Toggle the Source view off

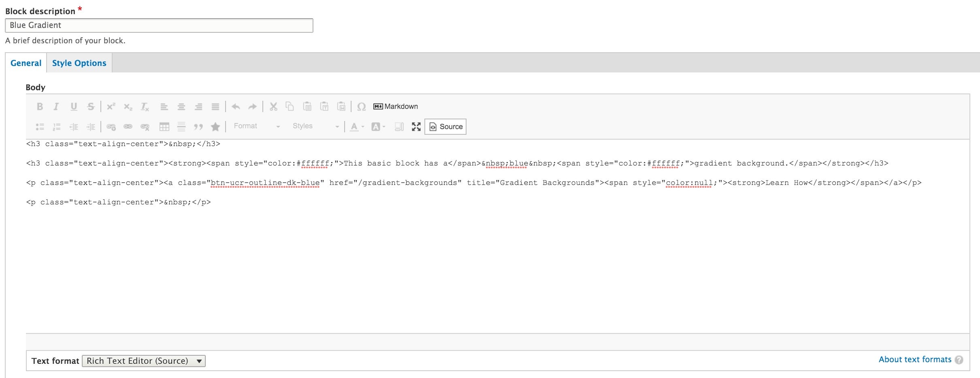(445, 126)
